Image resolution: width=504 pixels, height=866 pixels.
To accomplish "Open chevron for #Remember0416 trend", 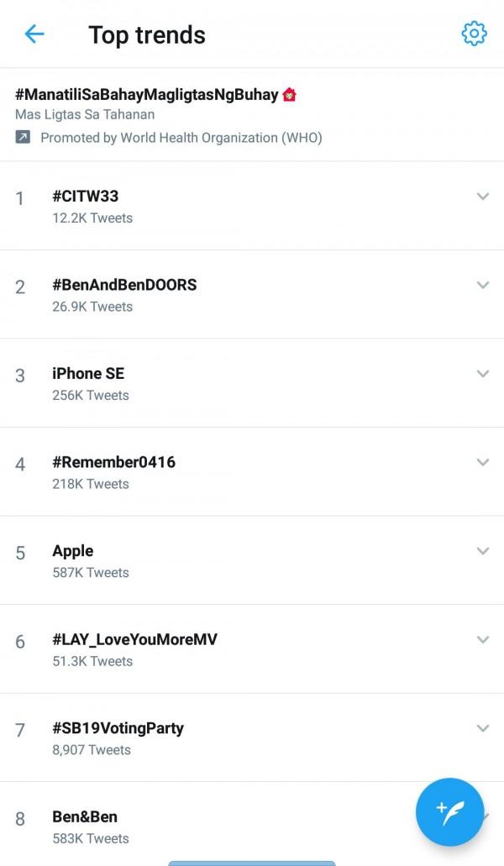I will pos(482,462).
